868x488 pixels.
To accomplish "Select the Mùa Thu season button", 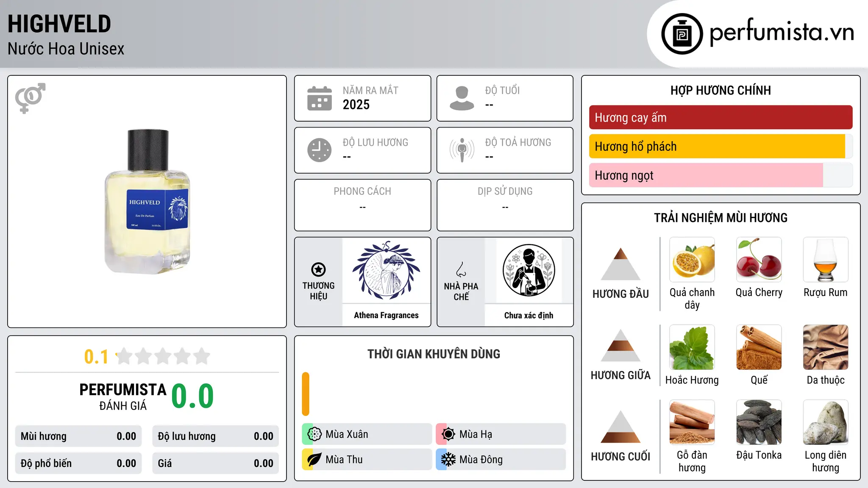I will (x=367, y=460).
